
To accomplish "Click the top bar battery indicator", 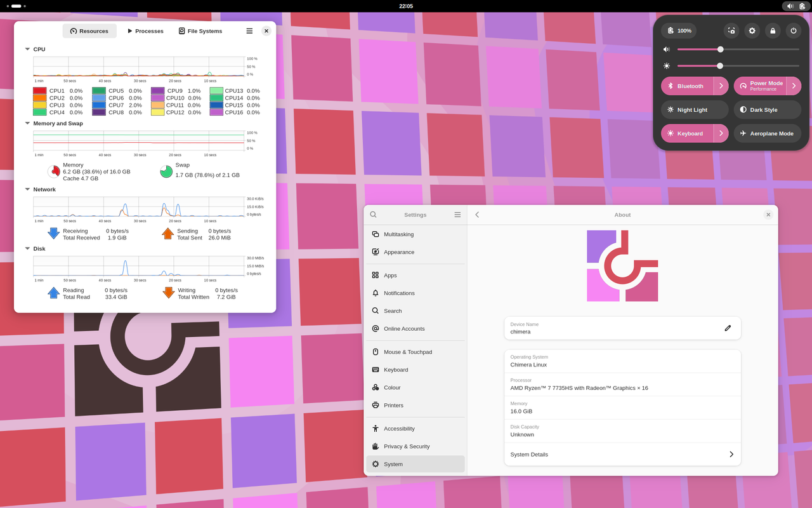I will coord(802,6).
